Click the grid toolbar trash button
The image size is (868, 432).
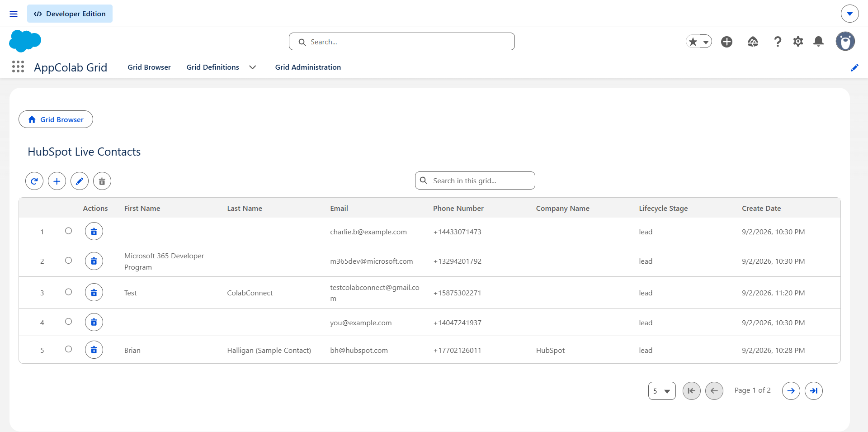pos(102,181)
